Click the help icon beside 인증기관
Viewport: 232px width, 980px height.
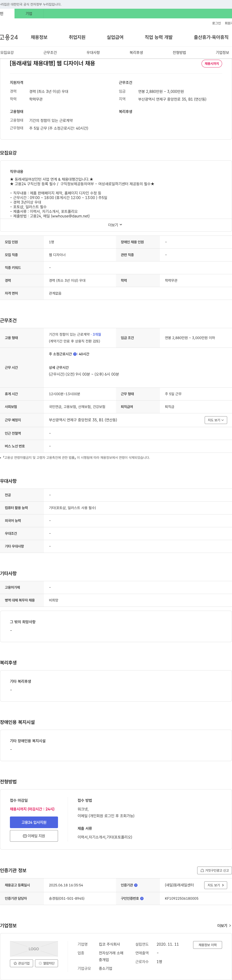(136, 885)
